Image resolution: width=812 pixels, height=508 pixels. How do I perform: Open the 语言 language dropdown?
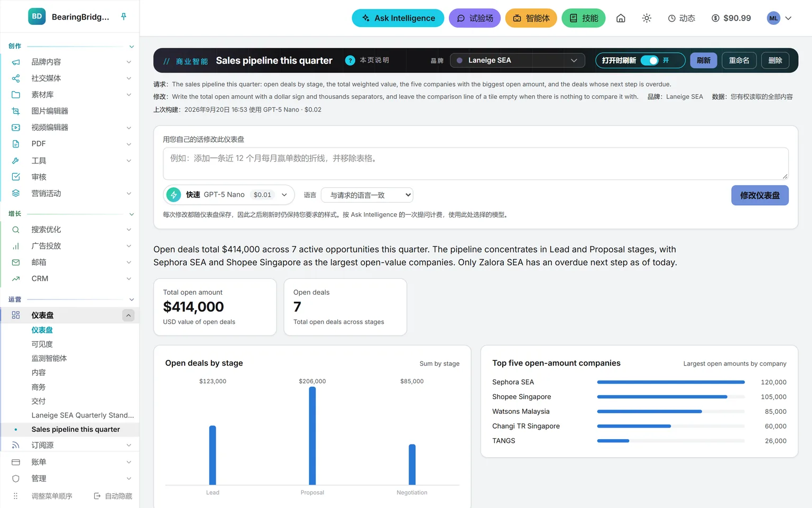(367, 195)
